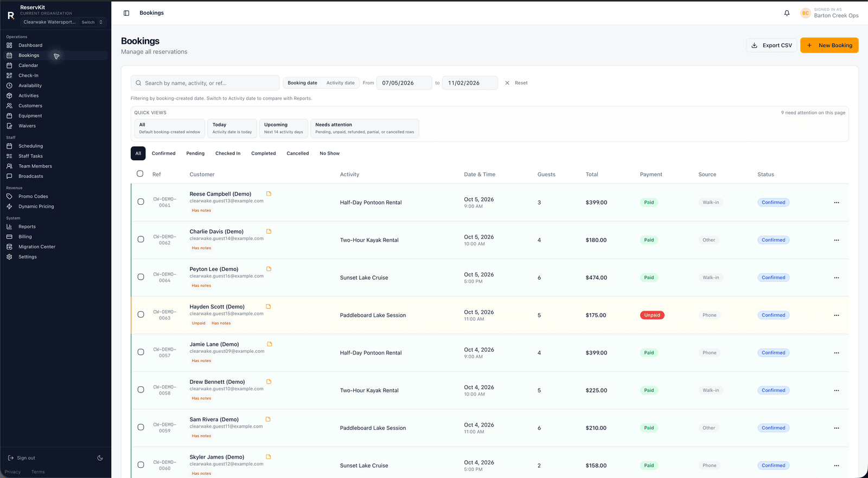
Task: Sign out of ReservKit
Action: [22, 458]
